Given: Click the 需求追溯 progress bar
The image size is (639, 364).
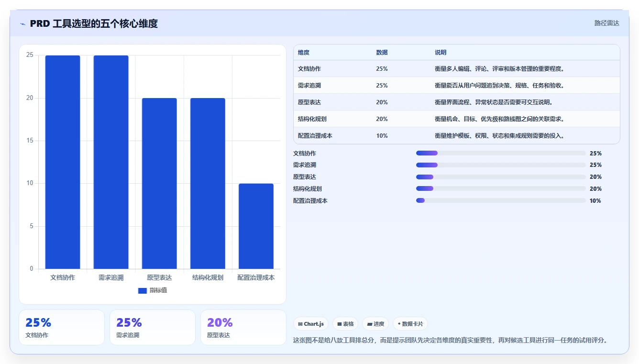Looking at the screenshot, I should [501, 165].
